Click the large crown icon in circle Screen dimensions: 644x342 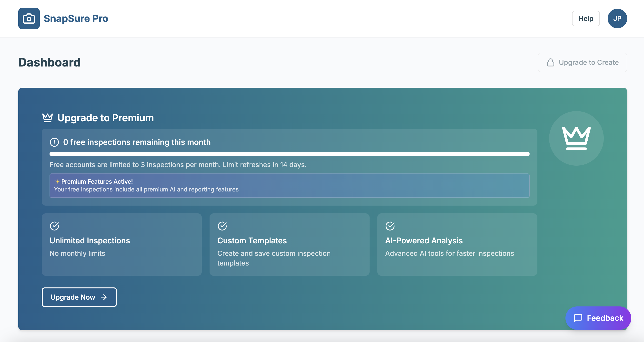click(576, 138)
